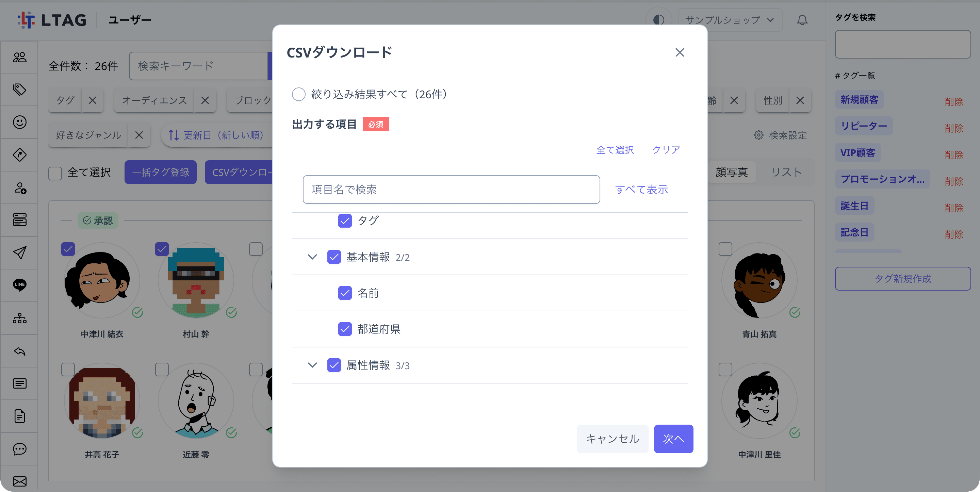Uncheck the 基本情報 group checkbox
This screenshot has height=492, width=980.
pyautogui.click(x=333, y=257)
